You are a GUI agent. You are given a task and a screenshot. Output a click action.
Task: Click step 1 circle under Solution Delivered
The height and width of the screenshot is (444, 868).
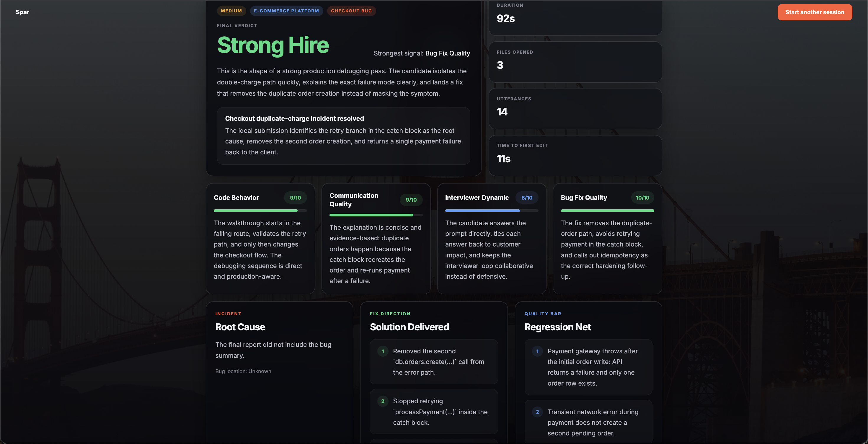tap(382, 351)
